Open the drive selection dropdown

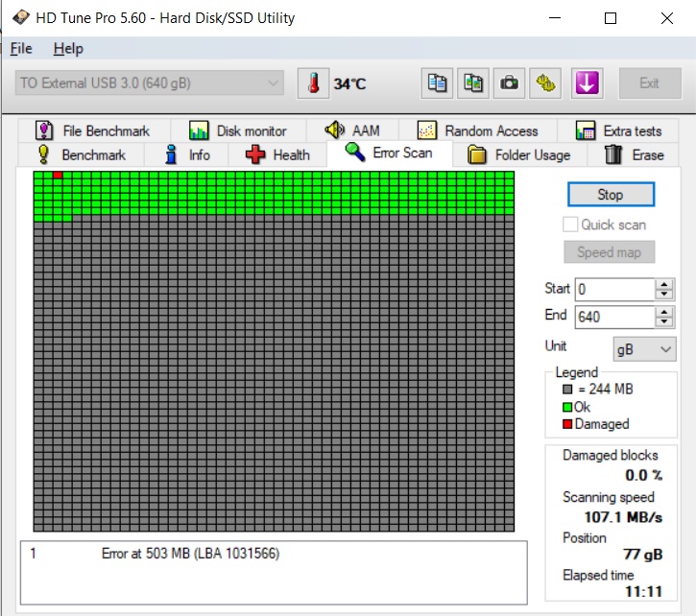point(150,83)
